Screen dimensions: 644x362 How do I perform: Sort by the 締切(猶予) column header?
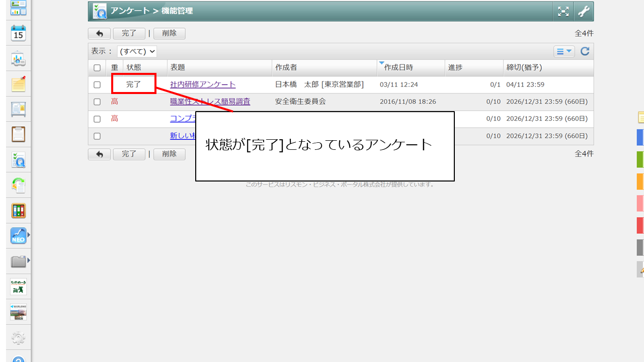click(548, 67)
